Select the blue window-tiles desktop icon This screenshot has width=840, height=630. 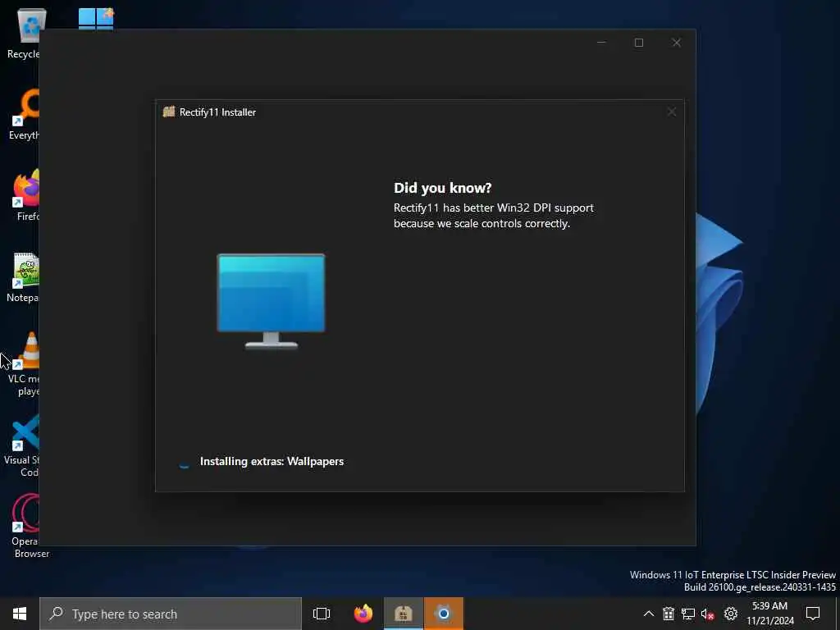[96, 18]
